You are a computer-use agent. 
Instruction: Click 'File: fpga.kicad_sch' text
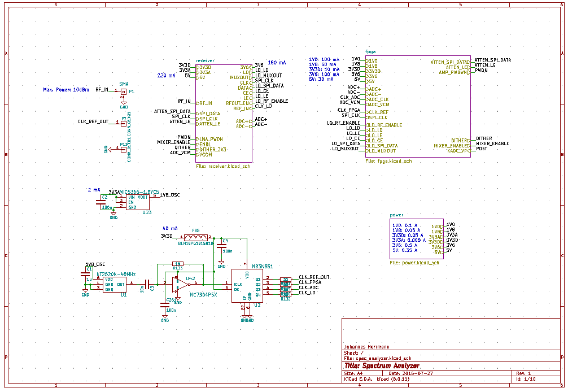[388, 161]
